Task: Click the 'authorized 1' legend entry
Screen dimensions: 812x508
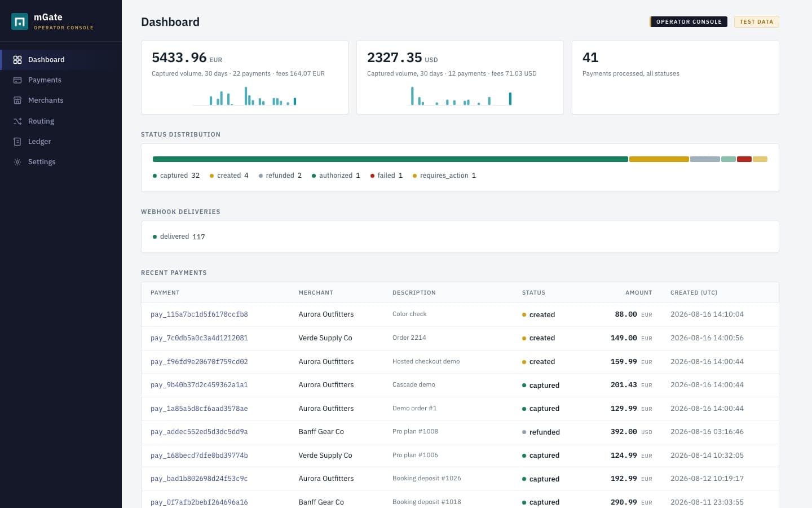Action: tap(336, 176)
